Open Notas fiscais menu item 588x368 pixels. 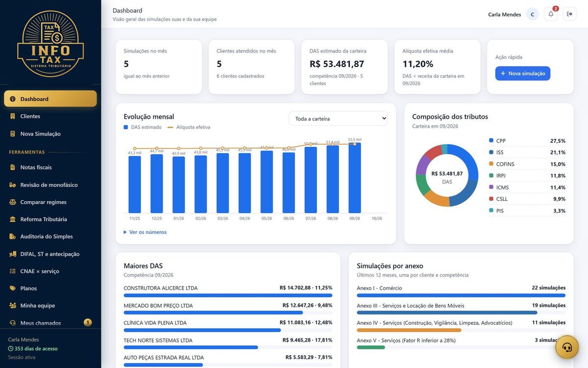click(50, 167)
